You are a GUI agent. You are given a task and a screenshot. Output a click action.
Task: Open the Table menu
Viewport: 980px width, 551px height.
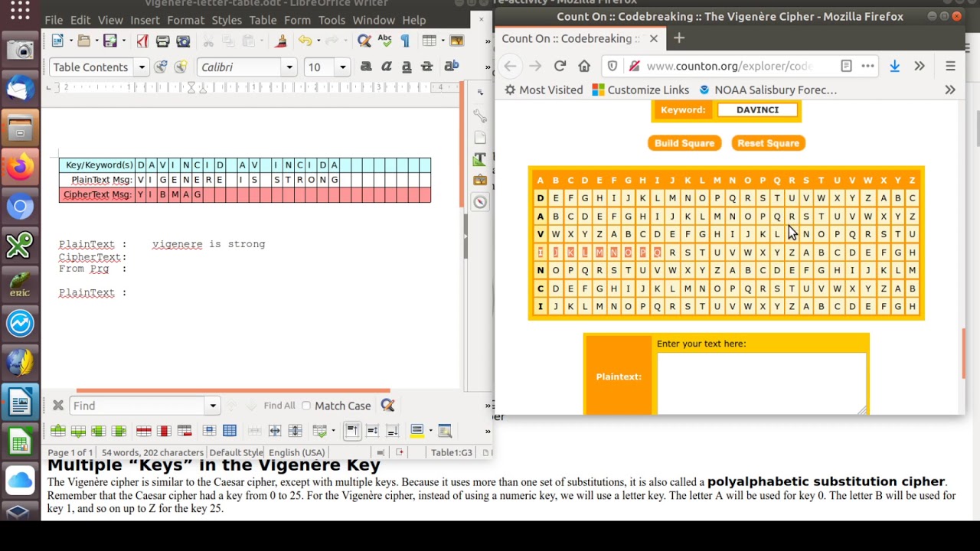tap(263, 20)
